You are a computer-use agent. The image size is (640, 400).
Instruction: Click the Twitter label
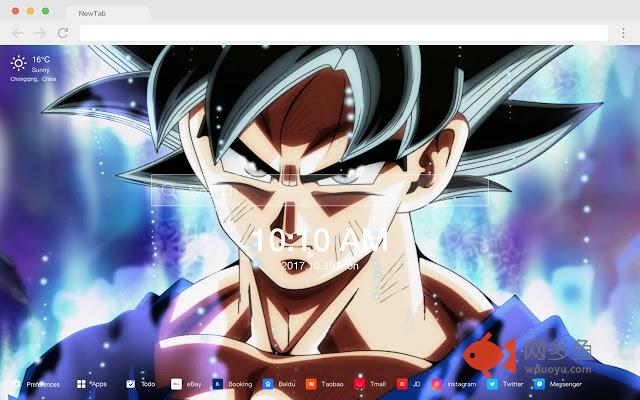(513, 384)
